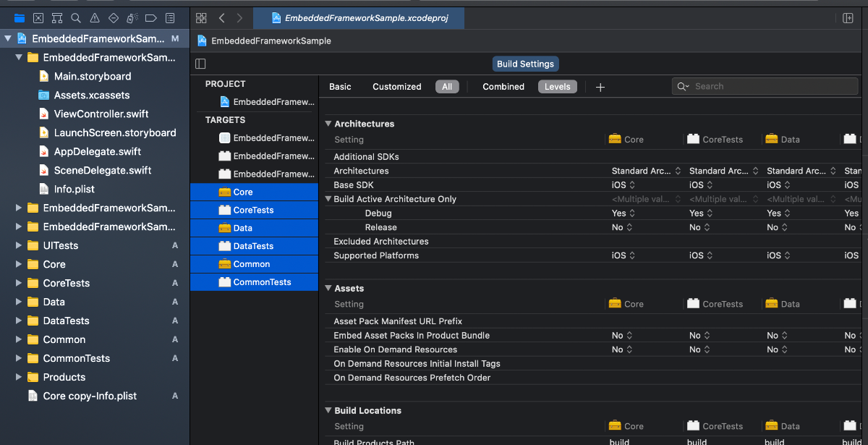The image size is (868, 445).
Task: Switch to Combined display mode
Action: 503,87
